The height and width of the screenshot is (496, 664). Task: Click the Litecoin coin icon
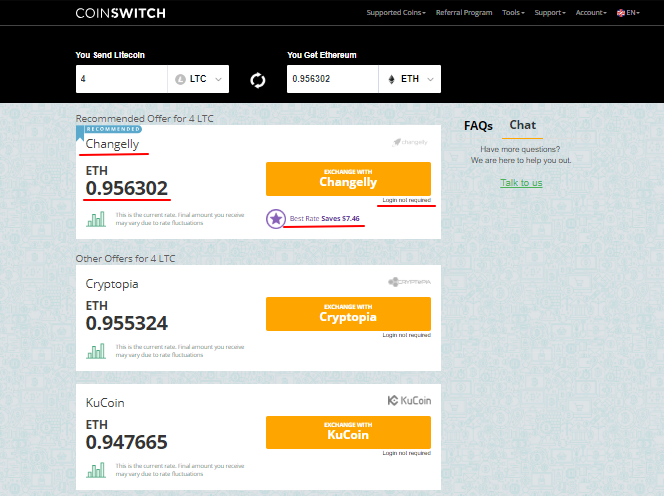tap(180, 79)
